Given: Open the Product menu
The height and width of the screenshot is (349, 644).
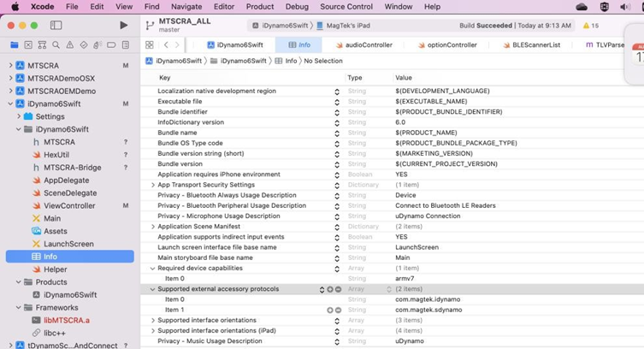Looking at the screenshot, I should pos(260,7).
